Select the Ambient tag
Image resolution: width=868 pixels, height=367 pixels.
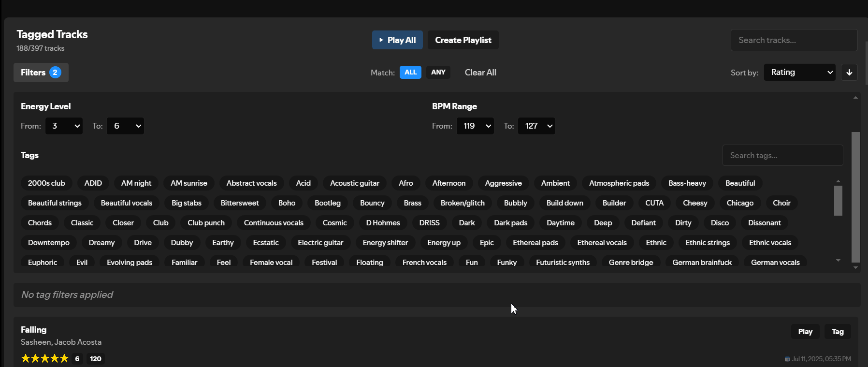point(555,183)
